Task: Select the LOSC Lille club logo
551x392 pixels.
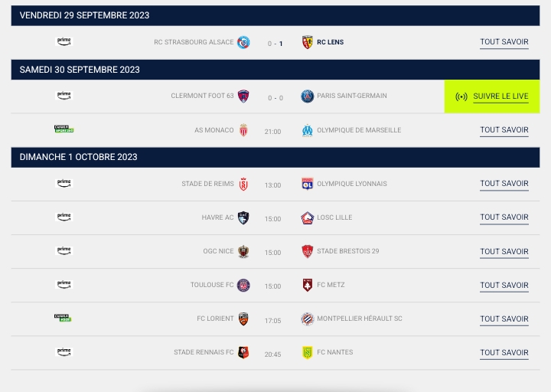Action: [x=308, y=217]
